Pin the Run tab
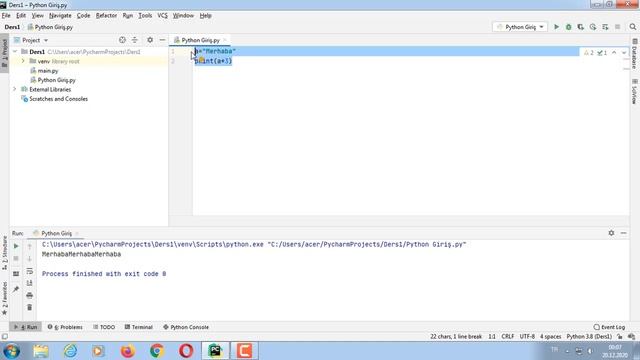640x360 pixels. (x=16, y=289)
